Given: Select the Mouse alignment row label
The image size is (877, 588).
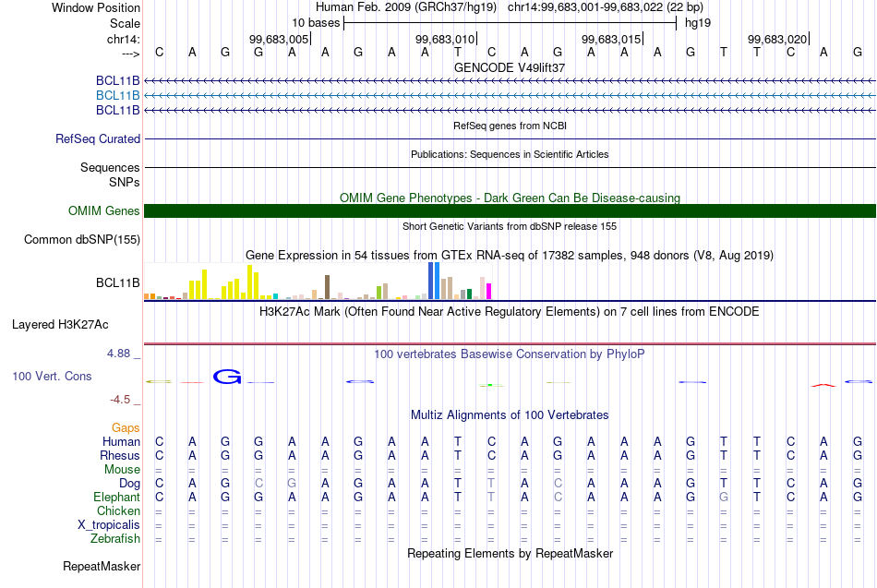Looking at the screenshot, I should click(x=122, y=470).
